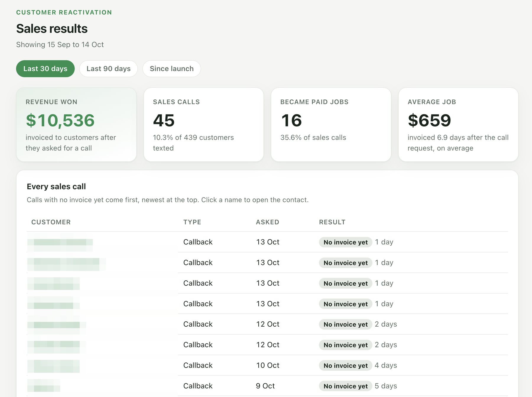Click the "4 days" elapsed text
This screenshot has height=397, width=532.
click(386, 365)
